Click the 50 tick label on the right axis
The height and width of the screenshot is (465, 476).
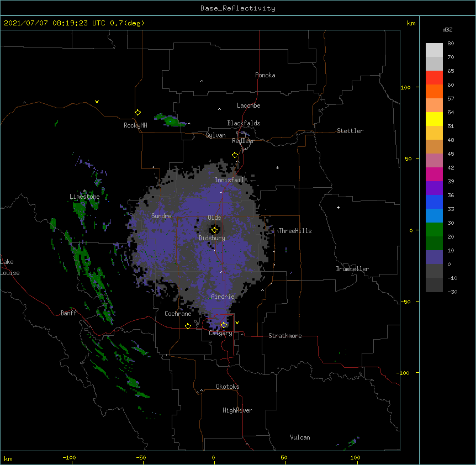[408, 158]
